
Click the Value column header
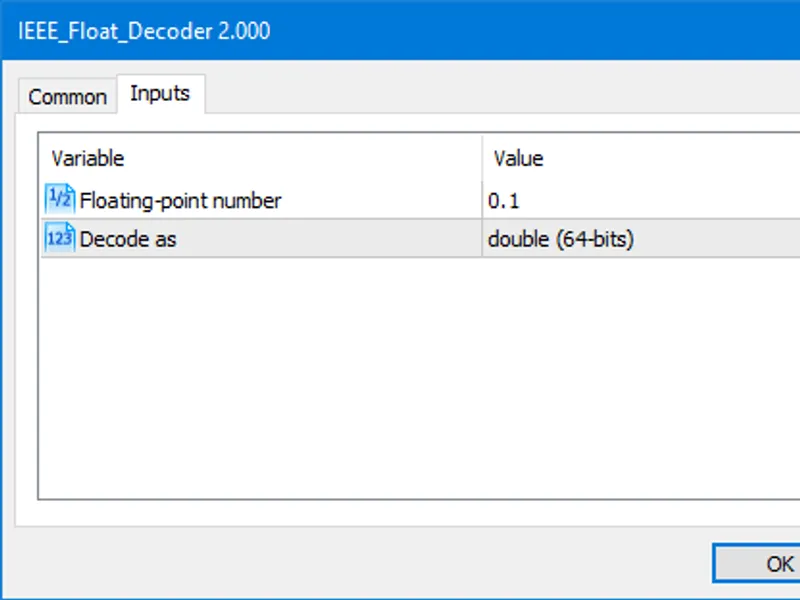coord(641,159)
